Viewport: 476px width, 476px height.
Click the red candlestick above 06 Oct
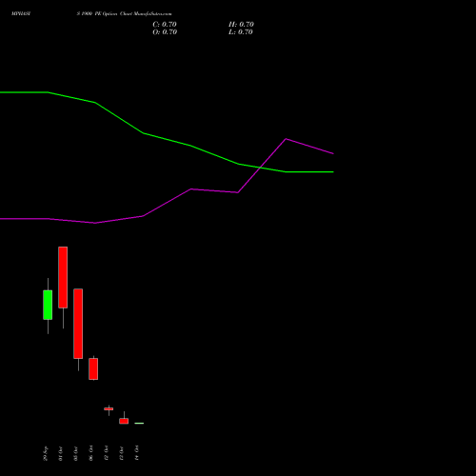93,368
